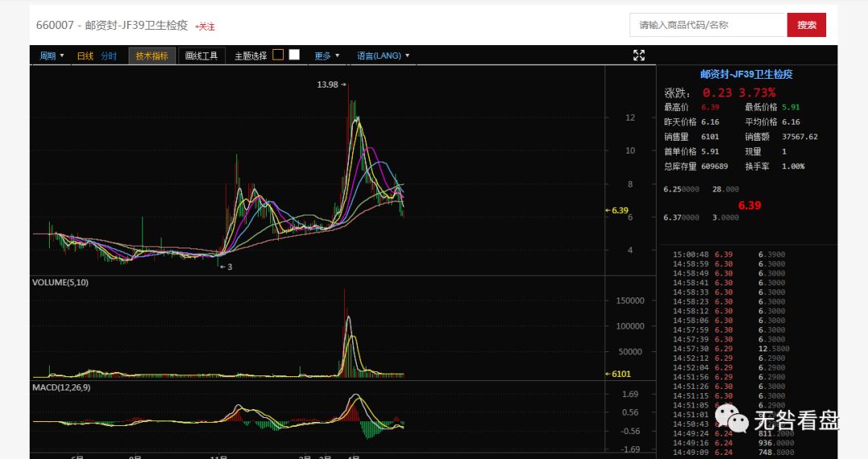This screenshot has width=868, height=459.
Task: Open the 周期 period dropdown
Action: pos(51,55)
